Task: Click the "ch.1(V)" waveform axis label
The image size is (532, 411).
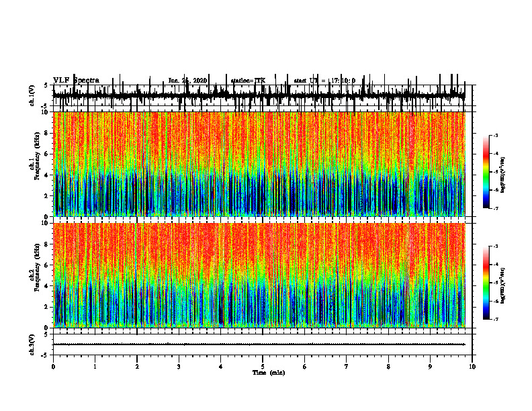Action: [32, 95]
